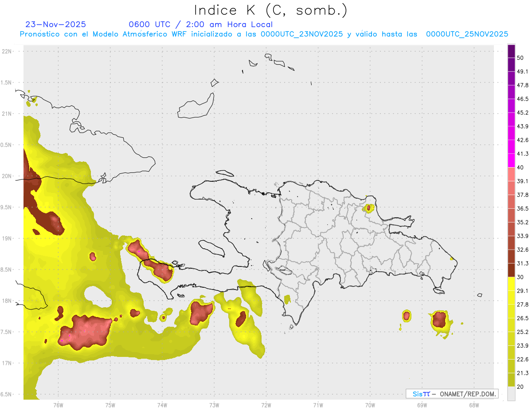
Task: Click the "68W" longitude label
Action: pos(474,405)
